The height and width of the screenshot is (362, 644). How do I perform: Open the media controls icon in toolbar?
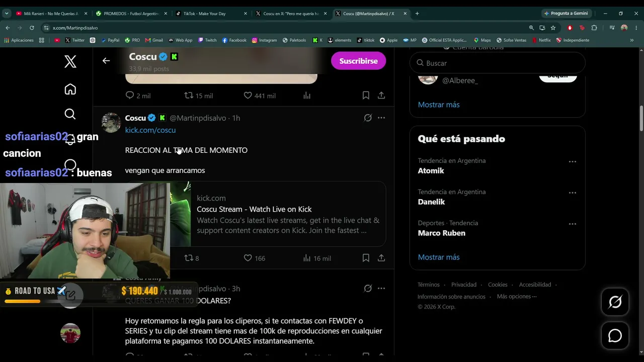tap(612, 28)
